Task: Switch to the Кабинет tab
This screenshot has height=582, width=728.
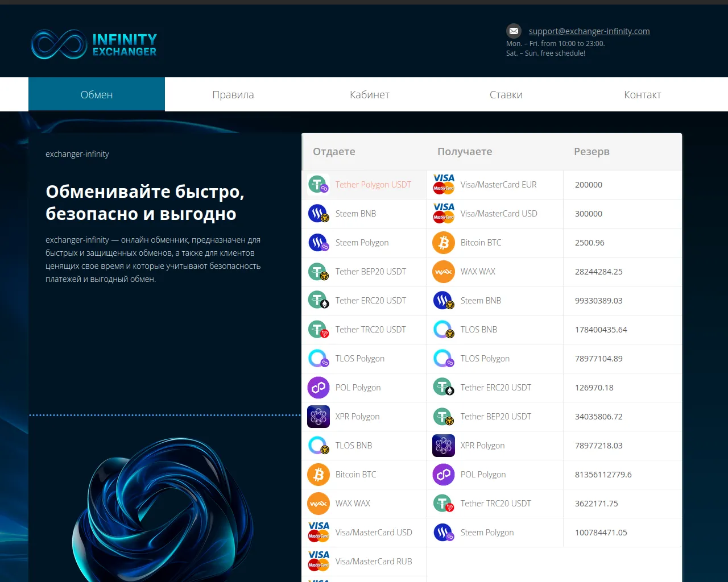Action: pyautogui.click(x=370, y=95)
